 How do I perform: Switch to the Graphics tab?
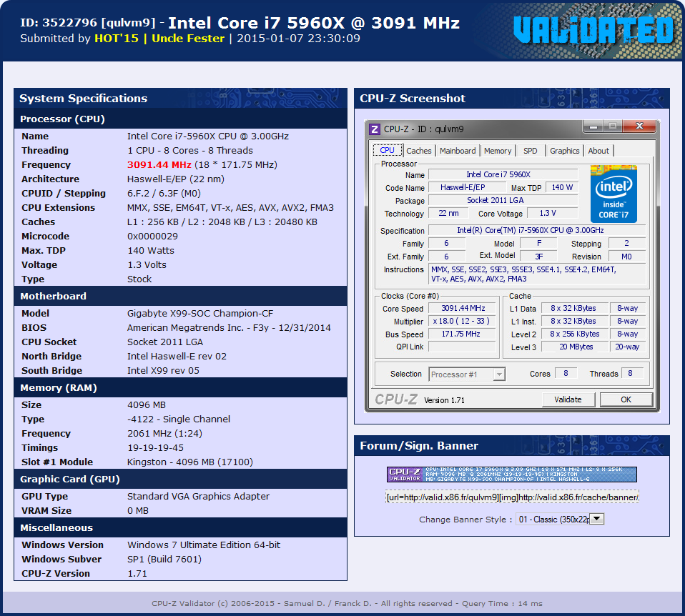pos(564,151)
